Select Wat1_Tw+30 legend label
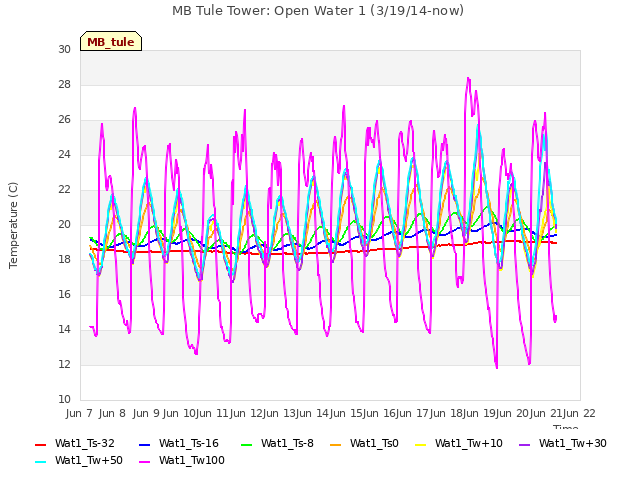Viewport: 640px width, 480px height. [x=573, y=443]
